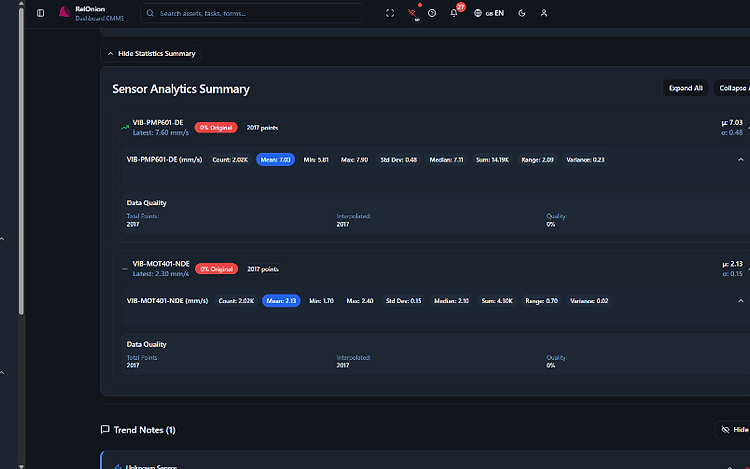The height and width of the screenshot is (469, 750).
Task: Click the 0% Original badge for VIB-PMP601-DE
Action: (x=216, y=128)
